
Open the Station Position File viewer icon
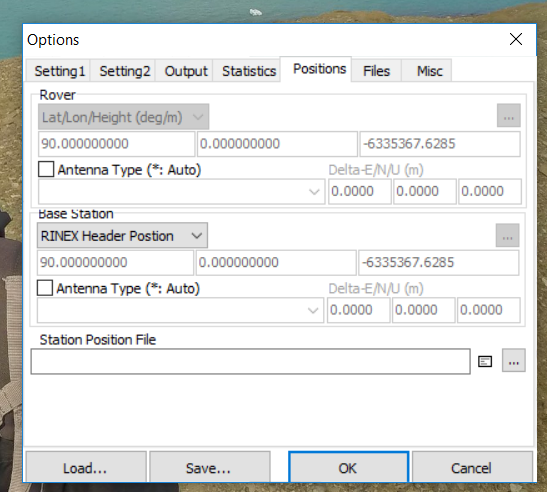[x=485, y=361]
